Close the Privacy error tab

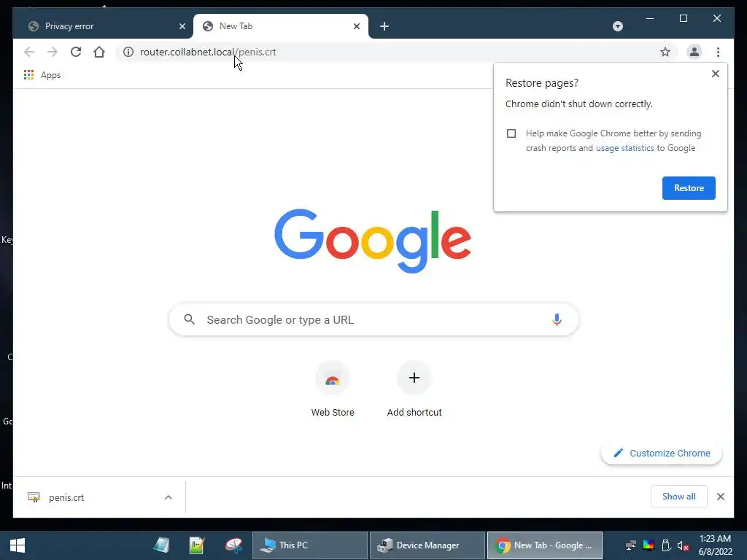click(x=182, y=26)
